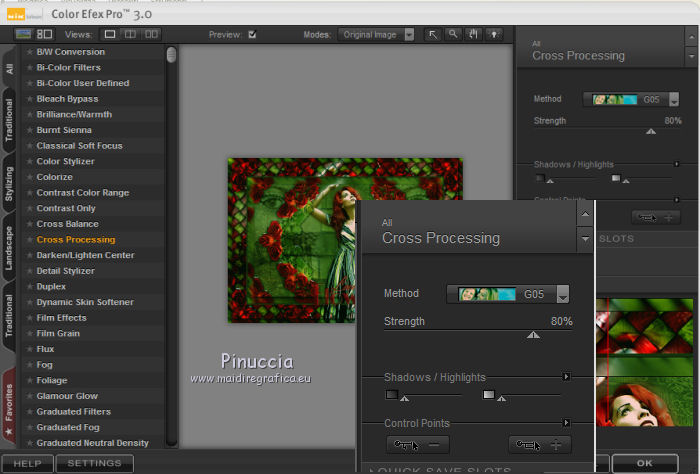The image size is (700, 474).
Task: Click the main preview image
Action: coord(292,240)
